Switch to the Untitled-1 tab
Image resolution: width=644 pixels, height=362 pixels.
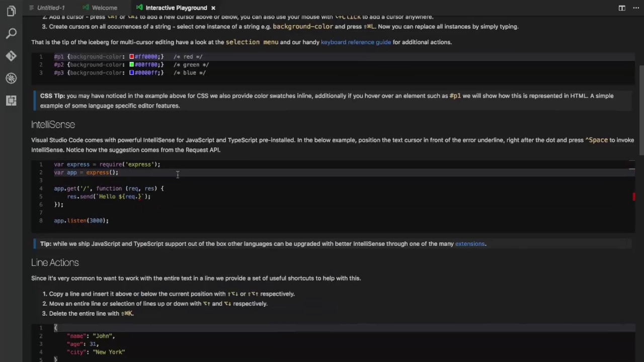(50, 8)
